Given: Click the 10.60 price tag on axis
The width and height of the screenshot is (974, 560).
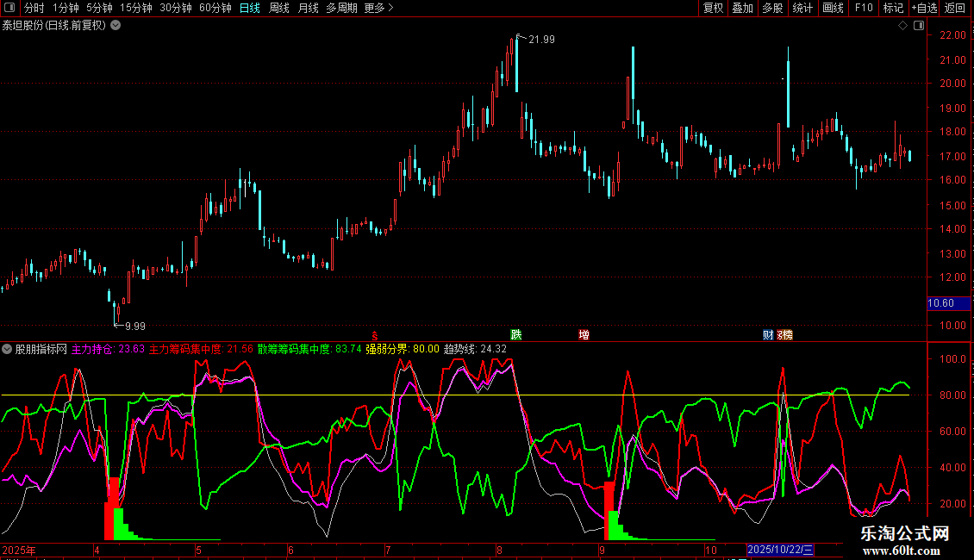Looking at the screenshot, I should tap(941, 303).
